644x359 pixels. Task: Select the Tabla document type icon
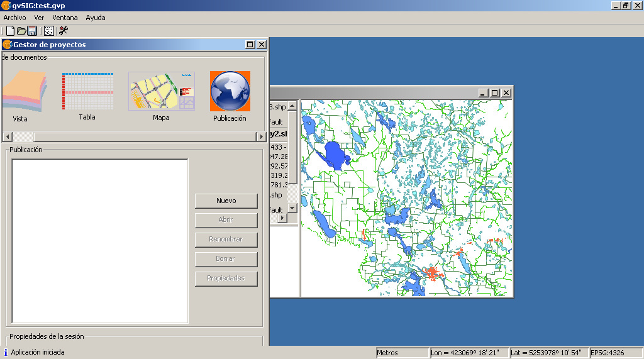pos(87,92)
